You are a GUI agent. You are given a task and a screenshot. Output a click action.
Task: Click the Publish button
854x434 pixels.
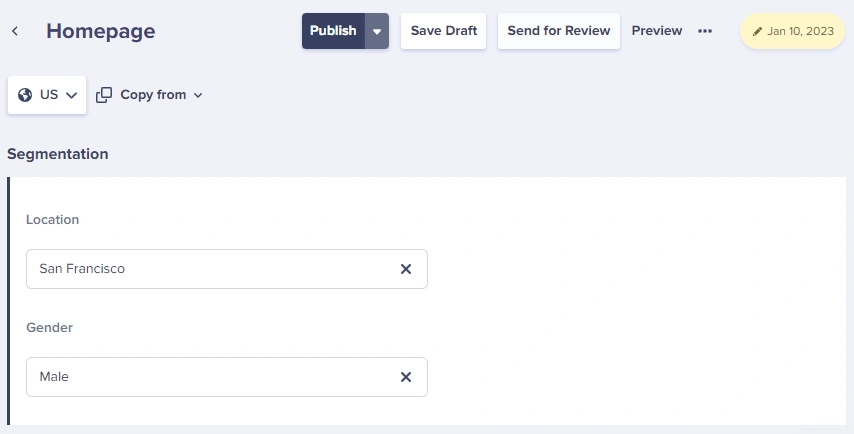click(333, 31)
